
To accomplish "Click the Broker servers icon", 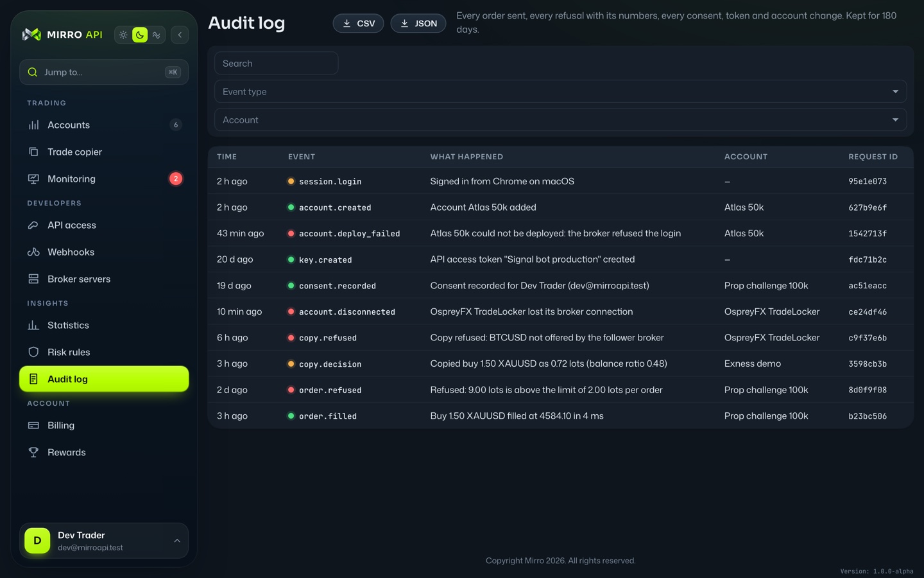I will (33, 279).
